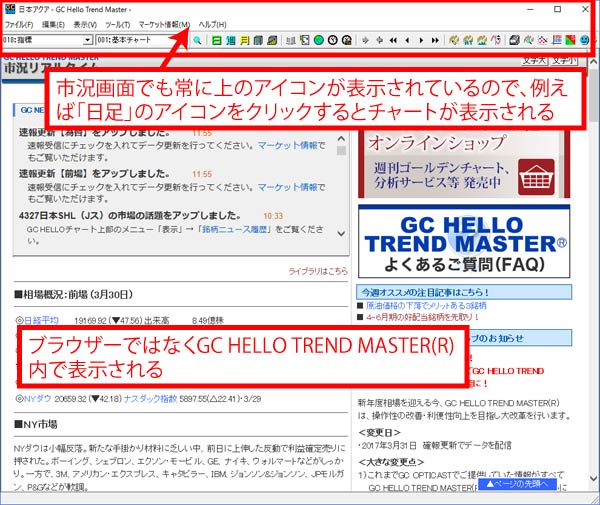This screenshot has height=505, width=600.
Task: Click the green 日 daily chart icon
Action: click(x=217, y=40)
